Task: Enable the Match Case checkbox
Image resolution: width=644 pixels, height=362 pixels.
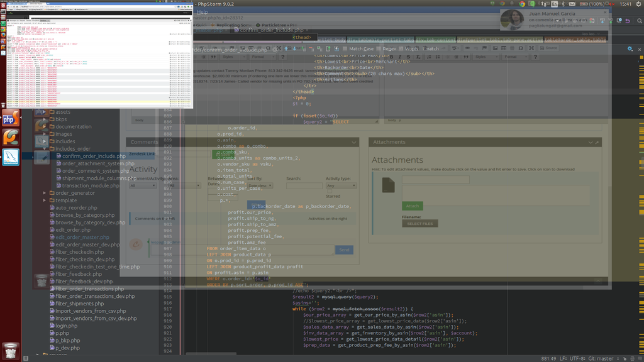Action: (345, 48)
